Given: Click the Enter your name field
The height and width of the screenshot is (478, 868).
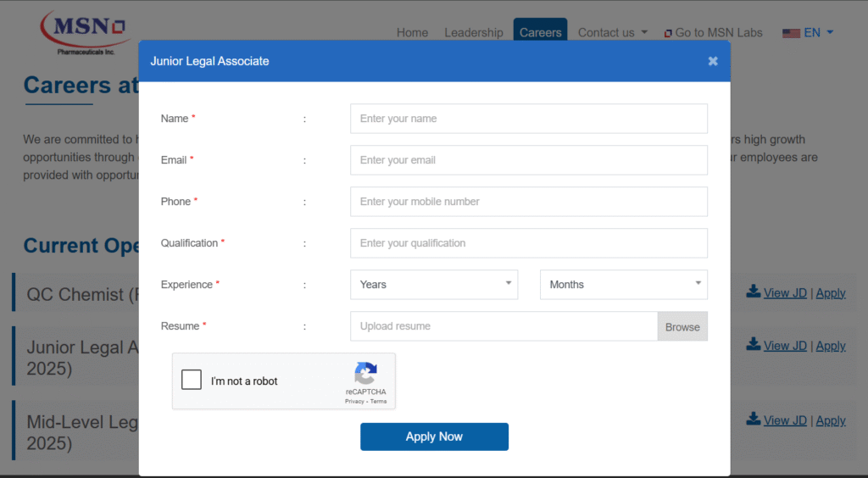Looking at the screenshot, I should pos(528,119).
